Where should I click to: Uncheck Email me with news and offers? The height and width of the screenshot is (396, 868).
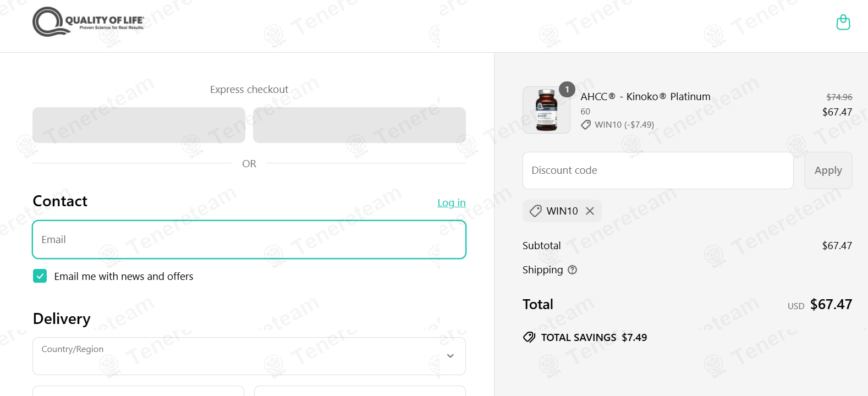click(40, 276)
